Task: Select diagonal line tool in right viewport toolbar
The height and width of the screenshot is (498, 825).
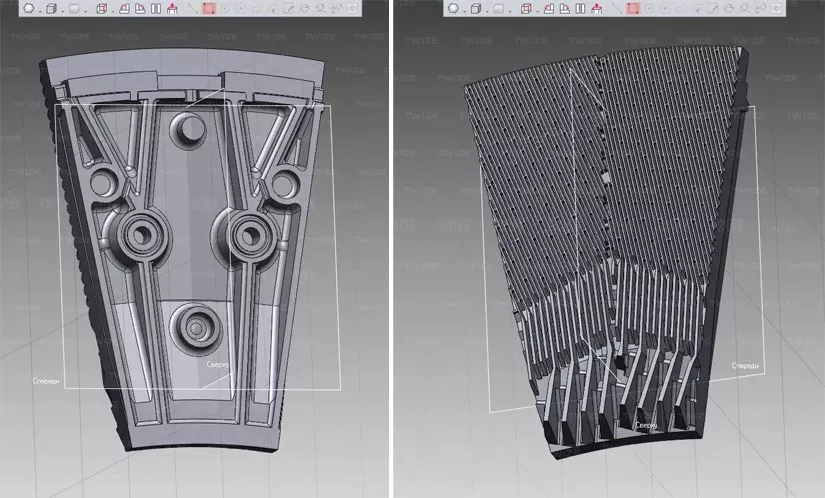Action: (x=617, y=8)
